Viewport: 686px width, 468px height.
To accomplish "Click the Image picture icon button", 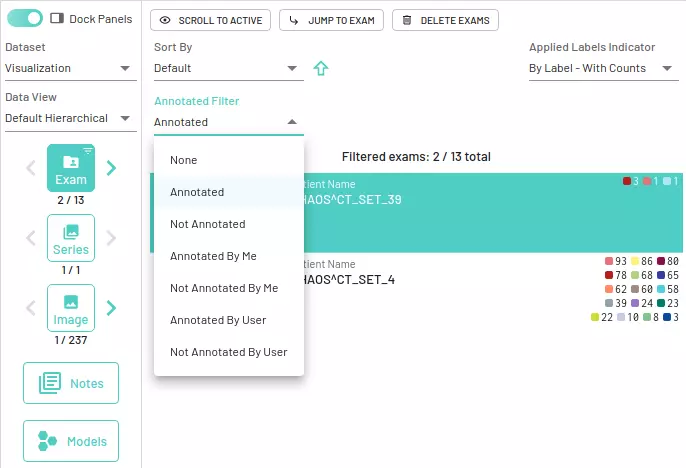I will (71, 308).
